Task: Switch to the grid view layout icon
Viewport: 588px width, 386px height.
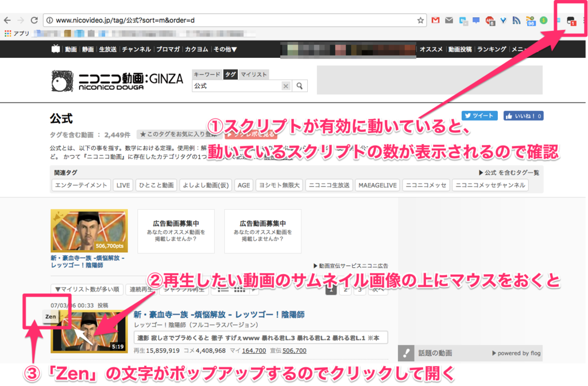Action: (239, 290)
